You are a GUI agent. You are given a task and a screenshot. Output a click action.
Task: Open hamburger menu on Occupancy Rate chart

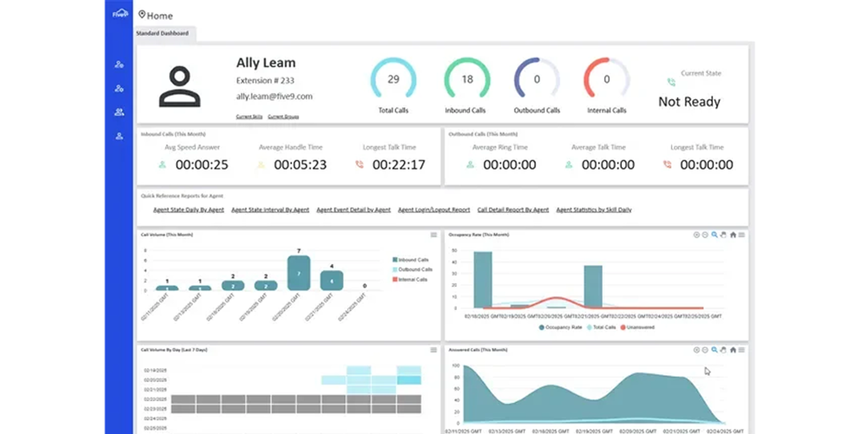[741, 235]
